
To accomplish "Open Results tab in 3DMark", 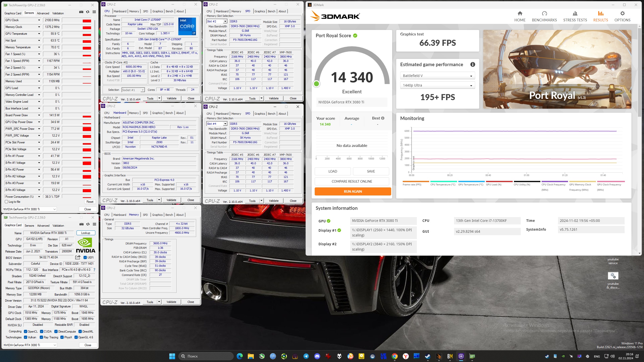I will click(x=600, y=17).
